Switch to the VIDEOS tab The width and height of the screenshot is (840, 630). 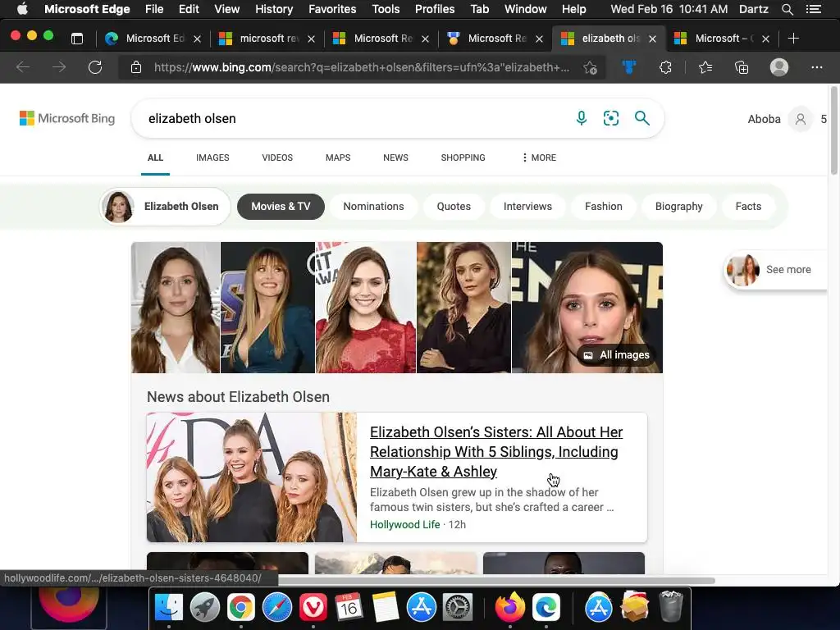pos(277,157)
